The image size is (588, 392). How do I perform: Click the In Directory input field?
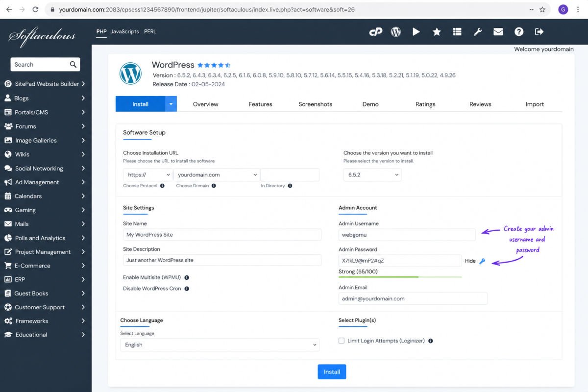click(290, 175)
